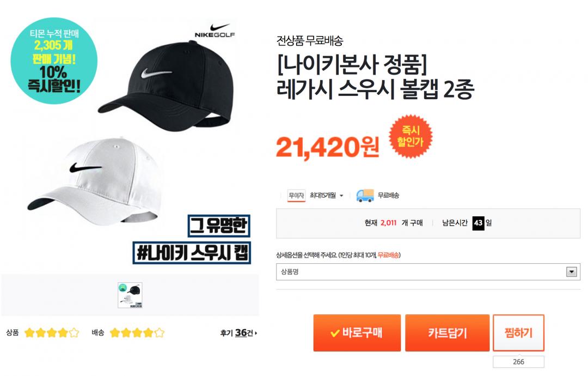Click the Nike Golf logo
The image size is (588, 376).
[x=215, y=31]
